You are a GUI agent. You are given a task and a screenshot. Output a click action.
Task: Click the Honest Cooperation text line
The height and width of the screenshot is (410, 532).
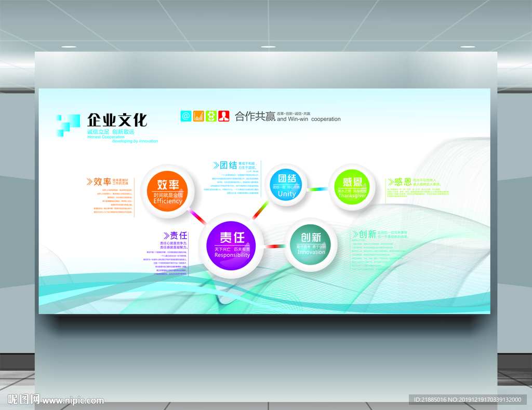[106, 137]
